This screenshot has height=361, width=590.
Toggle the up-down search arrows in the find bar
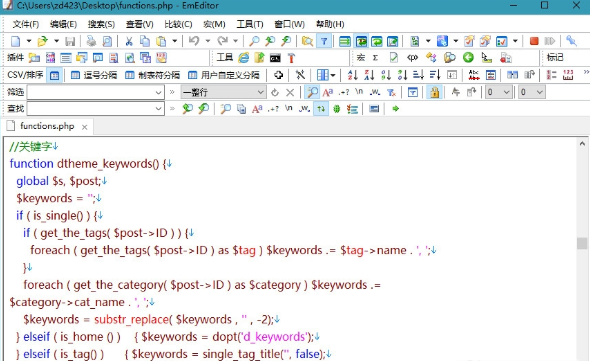pos(321,109)
